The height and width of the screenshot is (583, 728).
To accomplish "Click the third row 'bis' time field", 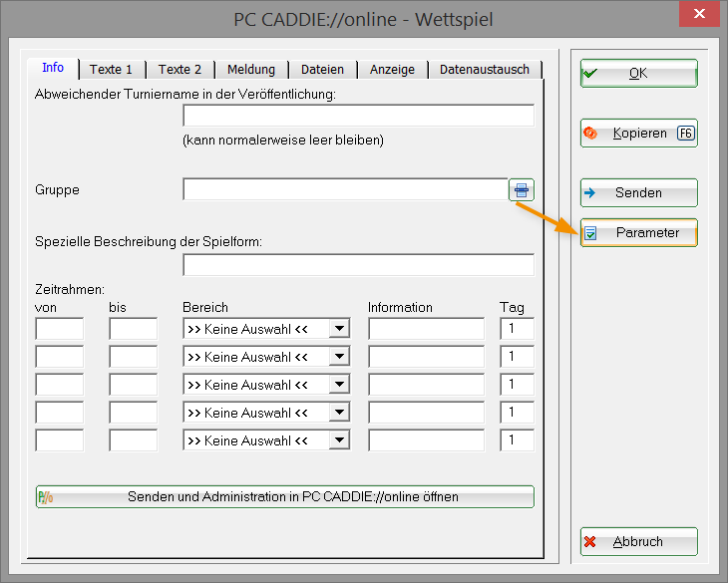I will pos(134,385).
